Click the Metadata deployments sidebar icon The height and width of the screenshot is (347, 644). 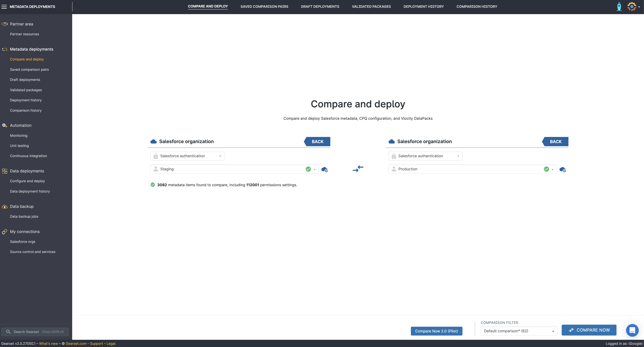tap(5, 49)
